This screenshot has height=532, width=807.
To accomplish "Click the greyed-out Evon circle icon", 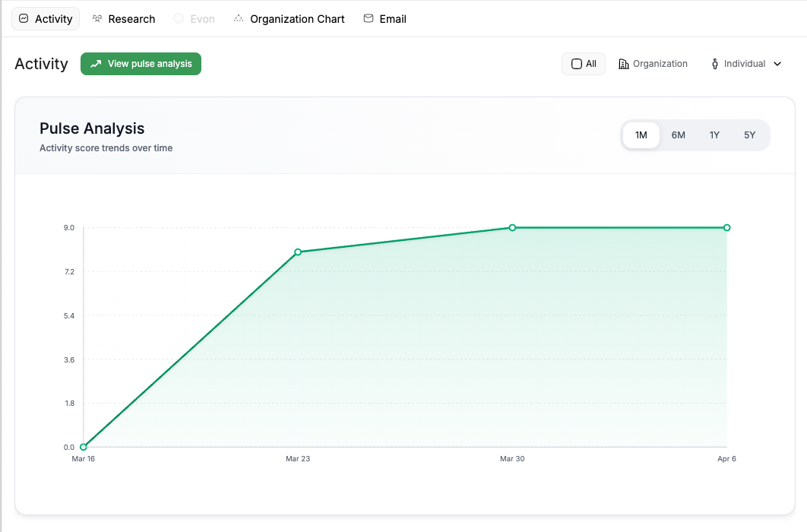I will pos(179,18).
